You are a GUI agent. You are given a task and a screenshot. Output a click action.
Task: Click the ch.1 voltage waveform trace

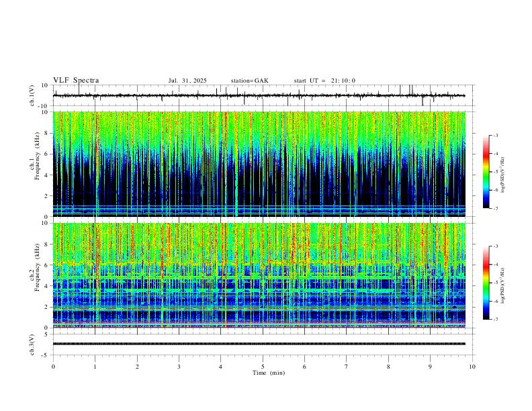point(259,95)
